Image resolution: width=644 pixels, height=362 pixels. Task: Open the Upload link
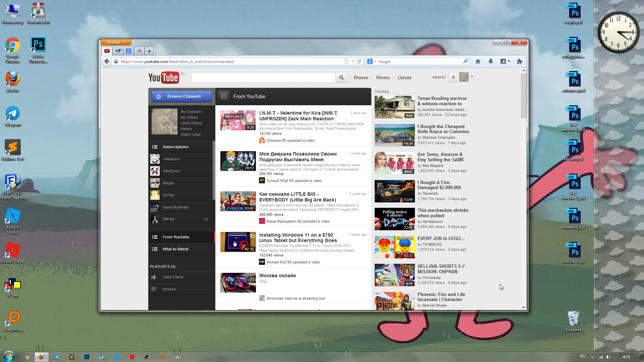[404, 77]
